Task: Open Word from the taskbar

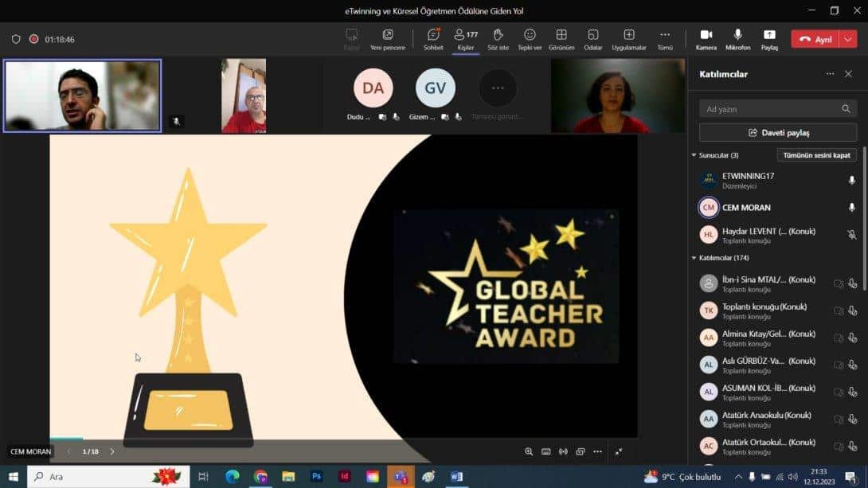Action: tap(456, 476)
